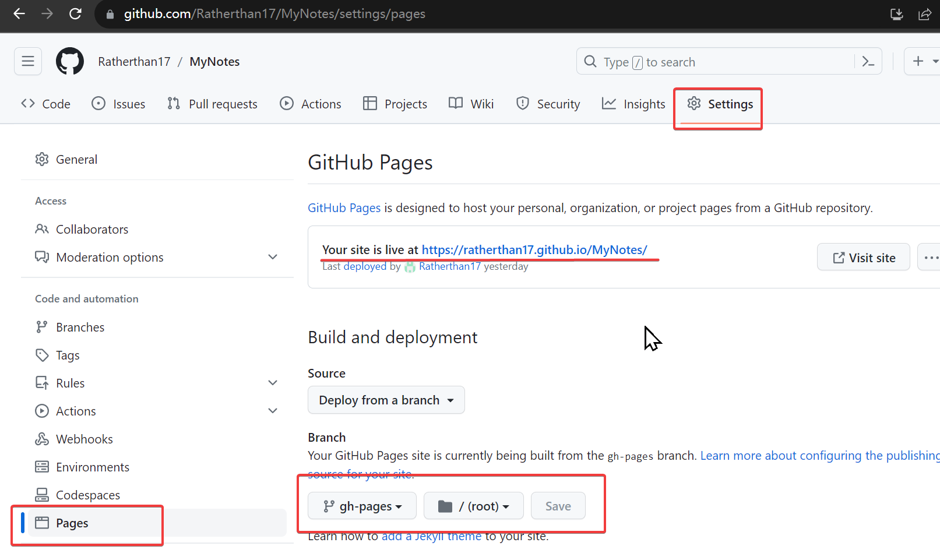Open the hamburger navigation menu
The height and width of the screenshot is (560, 940).
click(28, 61)
